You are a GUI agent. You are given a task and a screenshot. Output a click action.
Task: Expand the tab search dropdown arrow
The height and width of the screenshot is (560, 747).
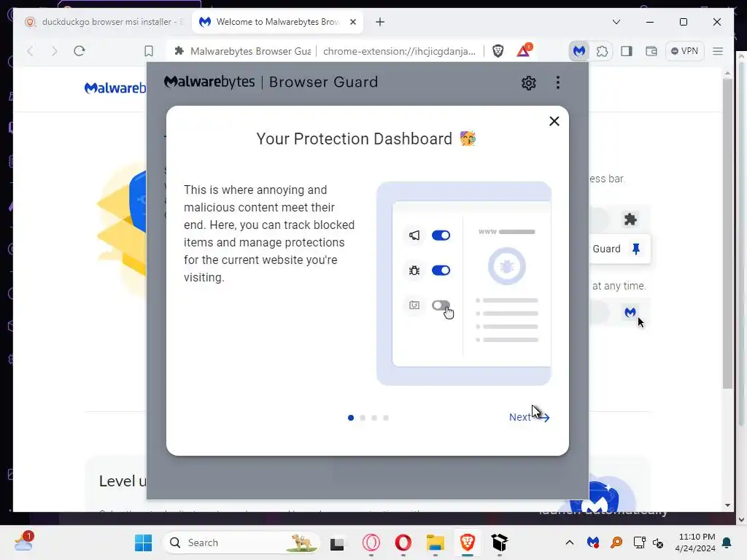pyautogui.click(x=616, y=22)
